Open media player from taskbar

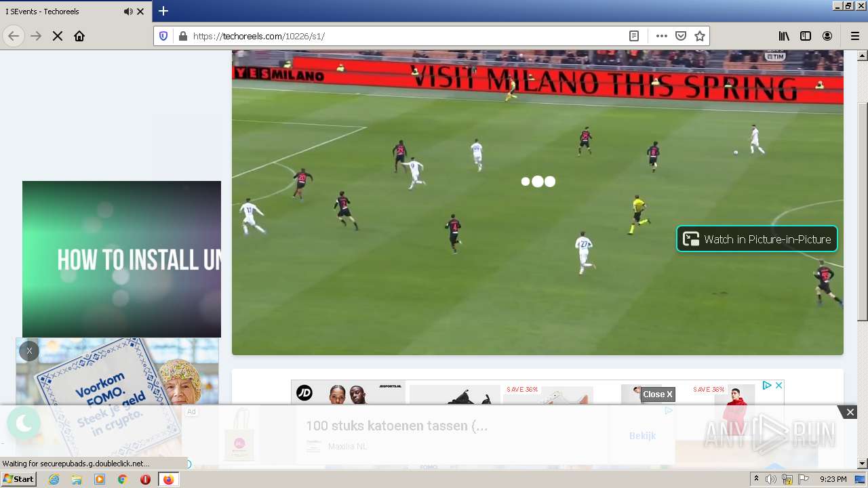pos(100,479)
